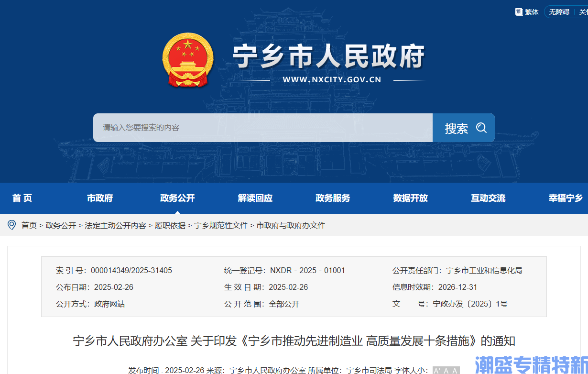The image size is (588, 374).
Task: Open the 数据开放 navigation tab
Action: click(411, 198)
